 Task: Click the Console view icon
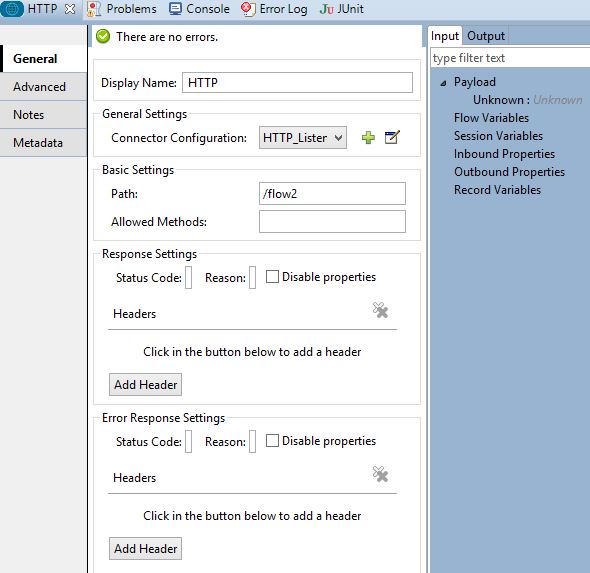click(175, 9)
